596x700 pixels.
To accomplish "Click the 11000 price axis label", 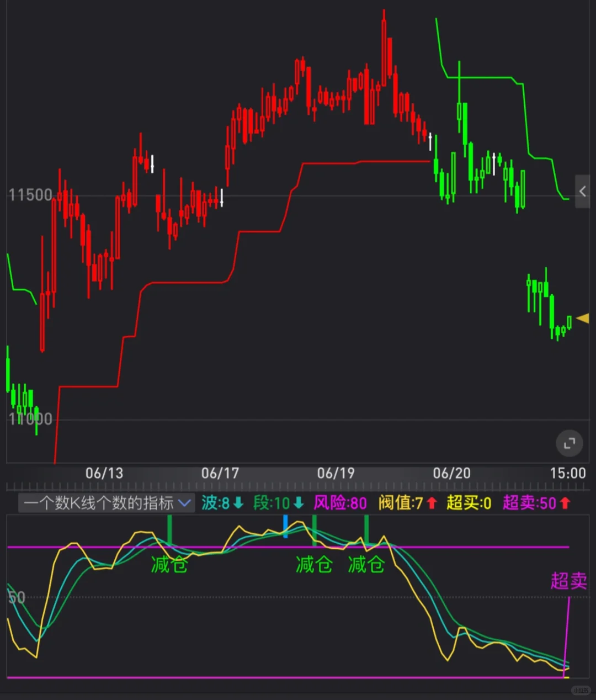I will tap(30, 419).
